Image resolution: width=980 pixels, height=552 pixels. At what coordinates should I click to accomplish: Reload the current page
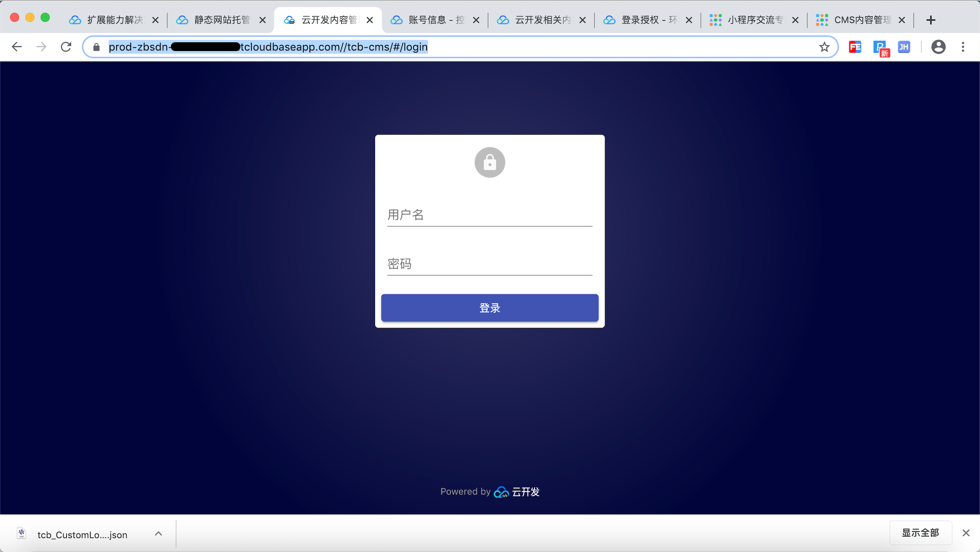(x=66, y=47)
